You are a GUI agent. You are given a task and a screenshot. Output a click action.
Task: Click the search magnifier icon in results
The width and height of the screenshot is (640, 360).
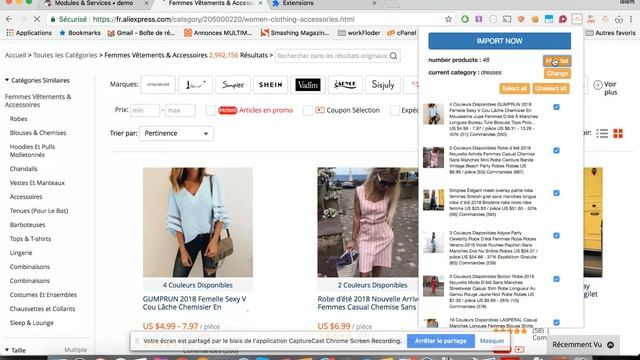(393, 56)
